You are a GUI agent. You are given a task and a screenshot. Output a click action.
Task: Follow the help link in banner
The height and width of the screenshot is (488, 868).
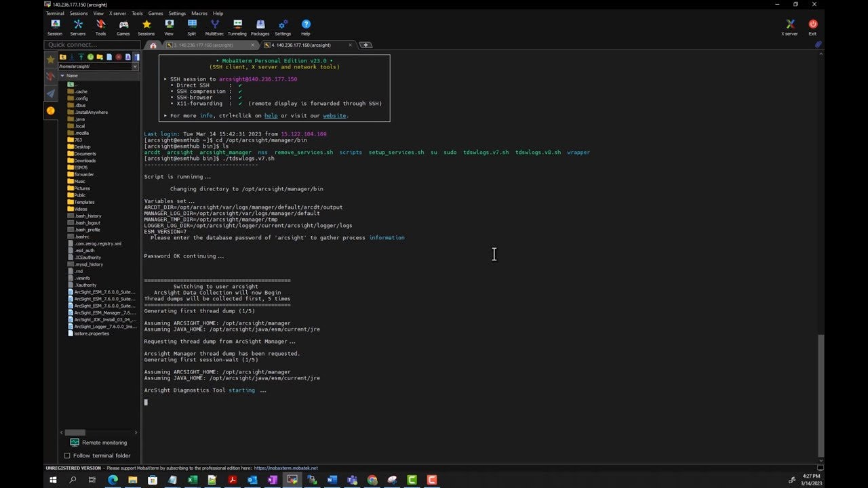(271, 115)
